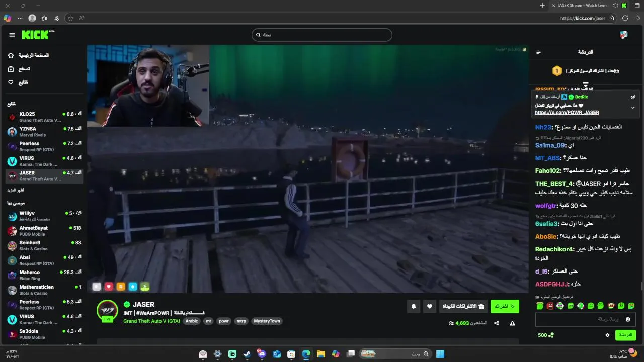Open Steam from the taskbar

tap(247, 354)
